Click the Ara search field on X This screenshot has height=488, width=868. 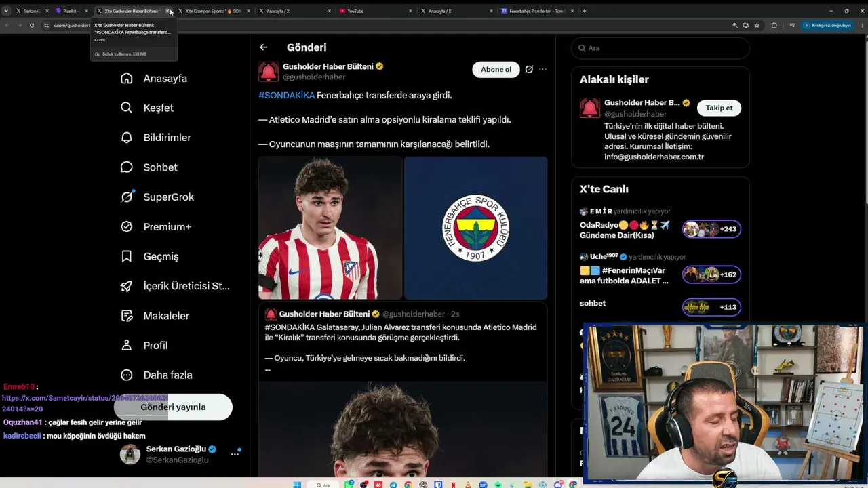tap(660, 48)
